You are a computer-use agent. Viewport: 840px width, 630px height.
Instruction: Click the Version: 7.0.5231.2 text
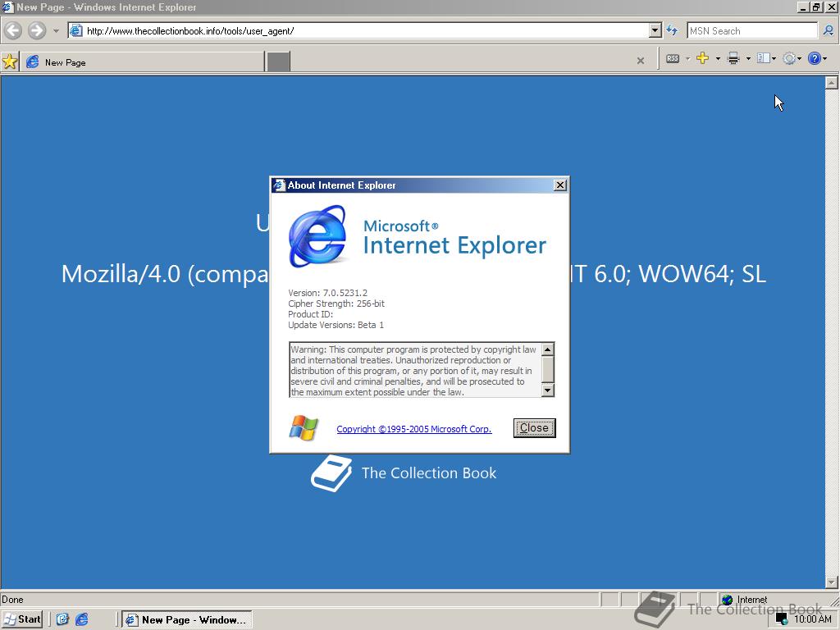(x=328, y=293)
